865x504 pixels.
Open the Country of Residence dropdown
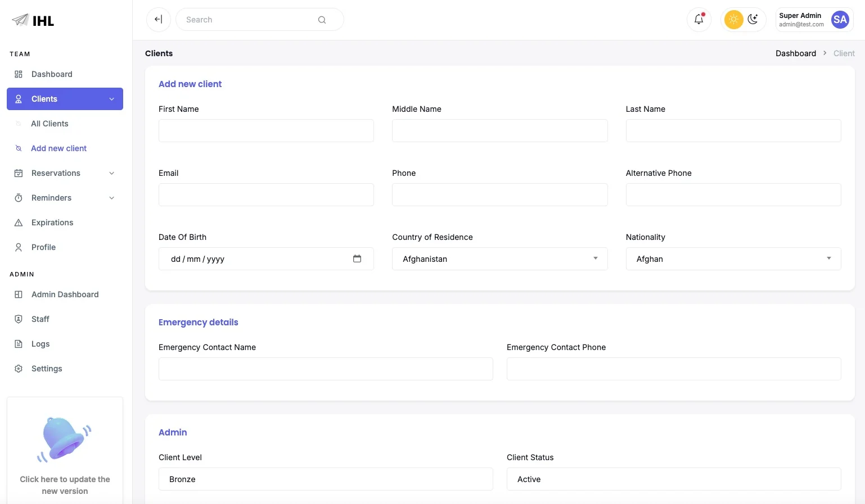pyautogui.click(x=499, y=258)
